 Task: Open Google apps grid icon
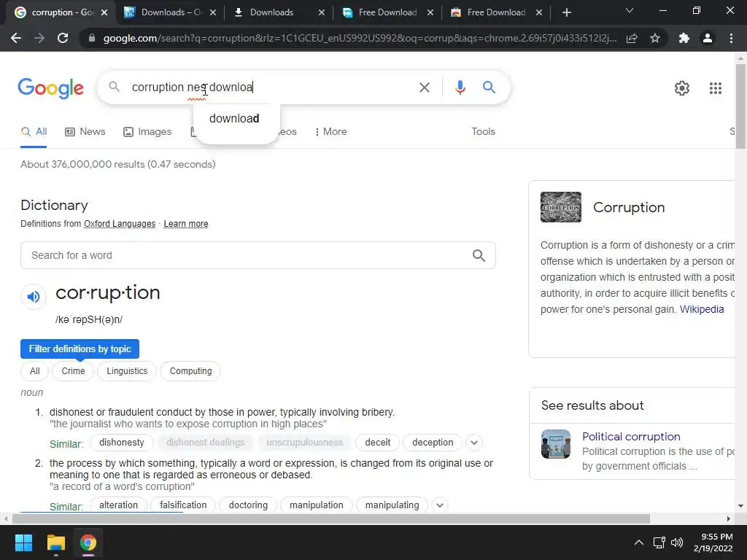point(715,88)
